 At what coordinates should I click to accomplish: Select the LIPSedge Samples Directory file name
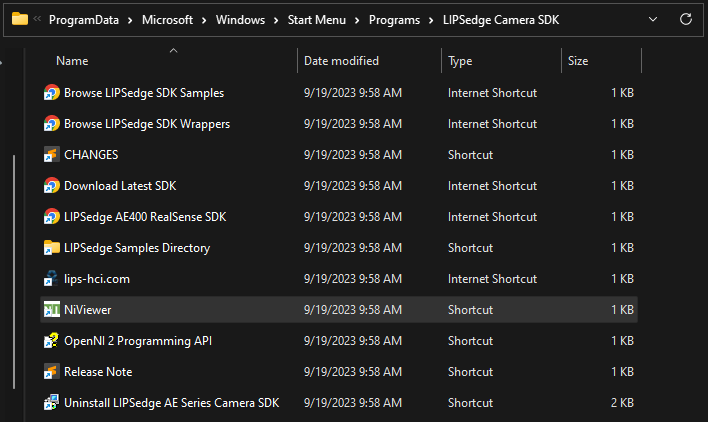point(137,248)
